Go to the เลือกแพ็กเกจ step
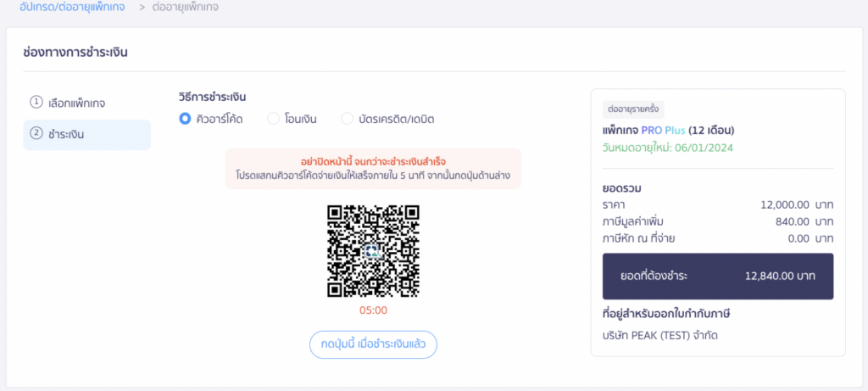Image resolution: width=868 pixels, height=391 pixels. coord(77,103)
